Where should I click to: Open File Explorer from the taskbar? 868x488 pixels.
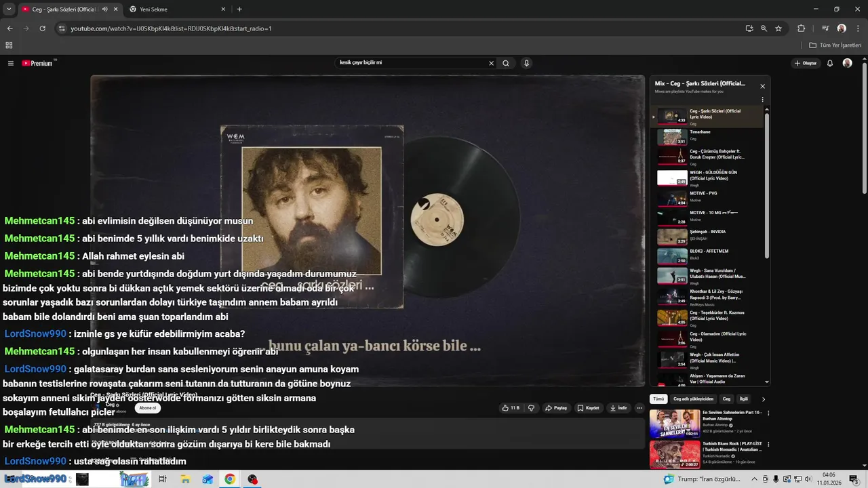coord(185,479)
